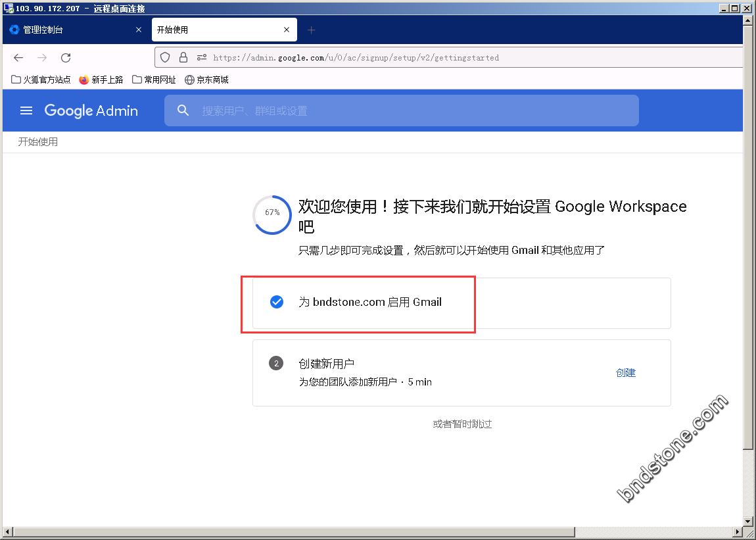Click the browser address bar URL
The image size is (756, 540).
click(356, 58)
